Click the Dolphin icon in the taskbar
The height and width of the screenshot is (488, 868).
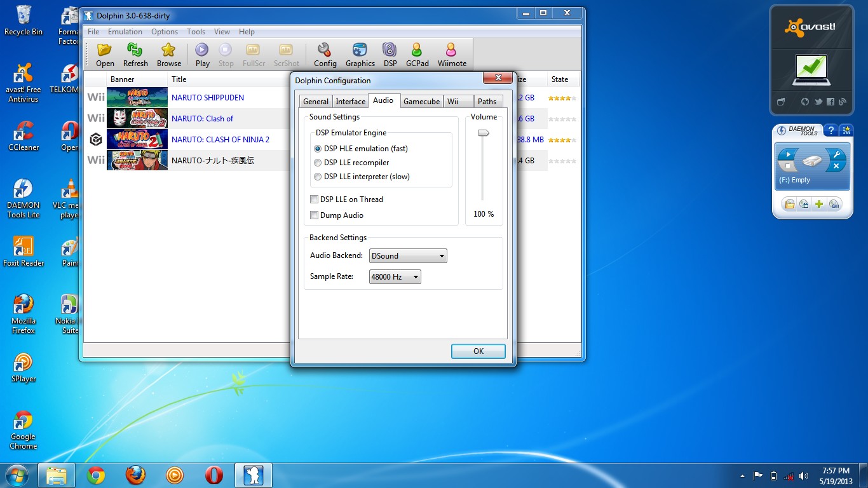tap(254, 475)
